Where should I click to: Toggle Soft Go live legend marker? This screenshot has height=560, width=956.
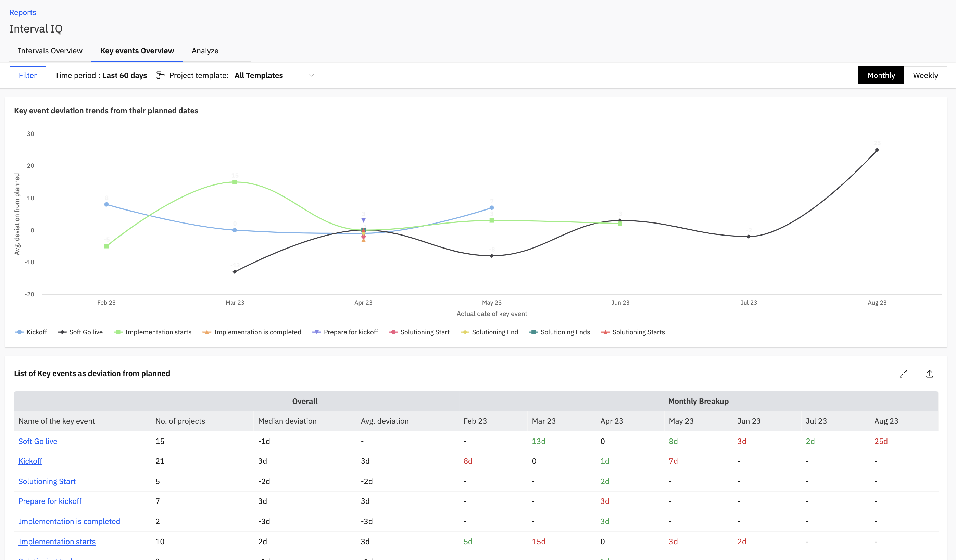tap(62, 332)
